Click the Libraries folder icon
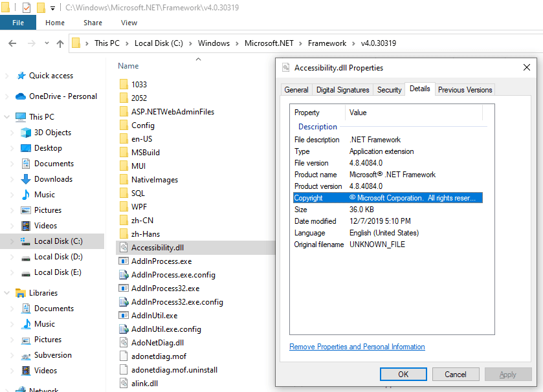 click(21, 293)
